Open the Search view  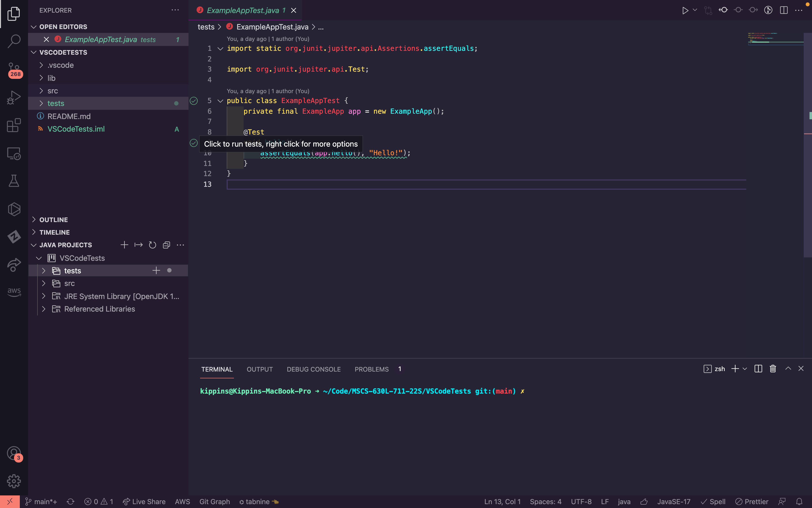[x=14, y=41]
